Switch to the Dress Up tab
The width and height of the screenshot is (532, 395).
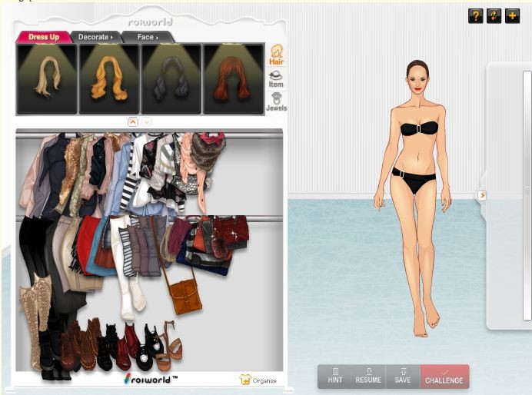click(44, 37)
